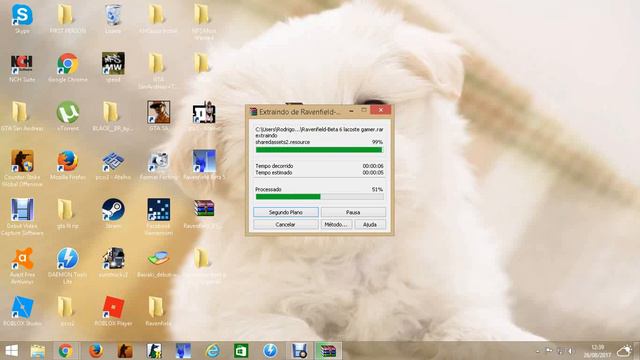Open the Método... options button

tap(336, 224)
